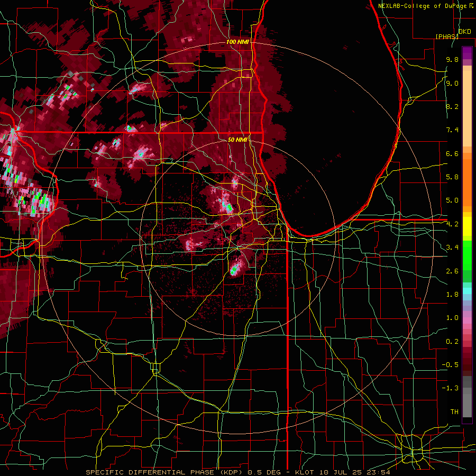Click the 5.8 legend value
This screenshot has width=476, height=476.
click(452, 177)
